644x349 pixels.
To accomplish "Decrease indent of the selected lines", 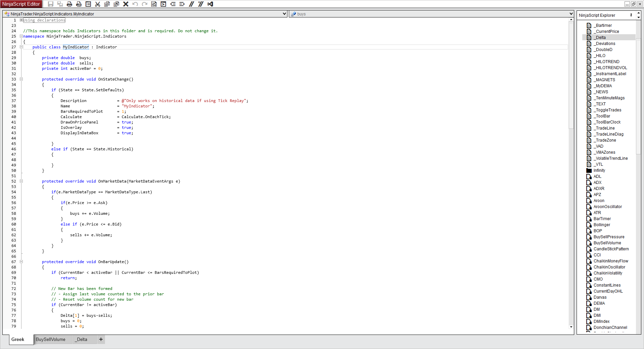I will (x=173, y=4).
